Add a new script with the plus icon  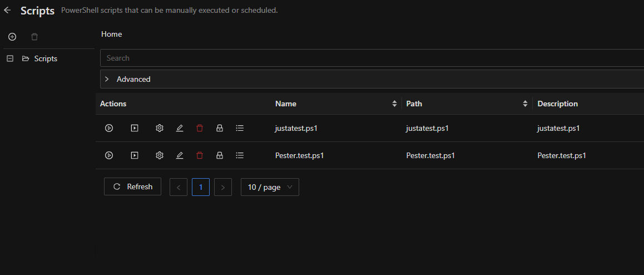click(12, 37)
